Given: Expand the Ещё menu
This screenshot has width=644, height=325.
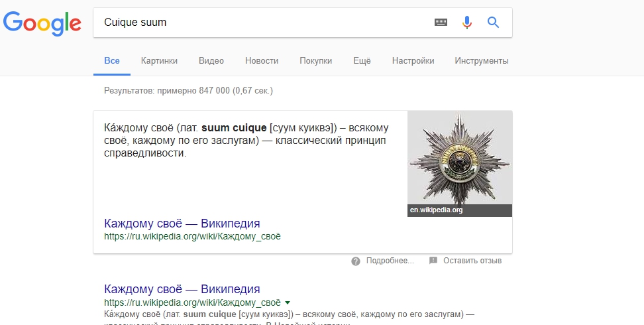Looking at the screenshot, I should coord(362,61).
